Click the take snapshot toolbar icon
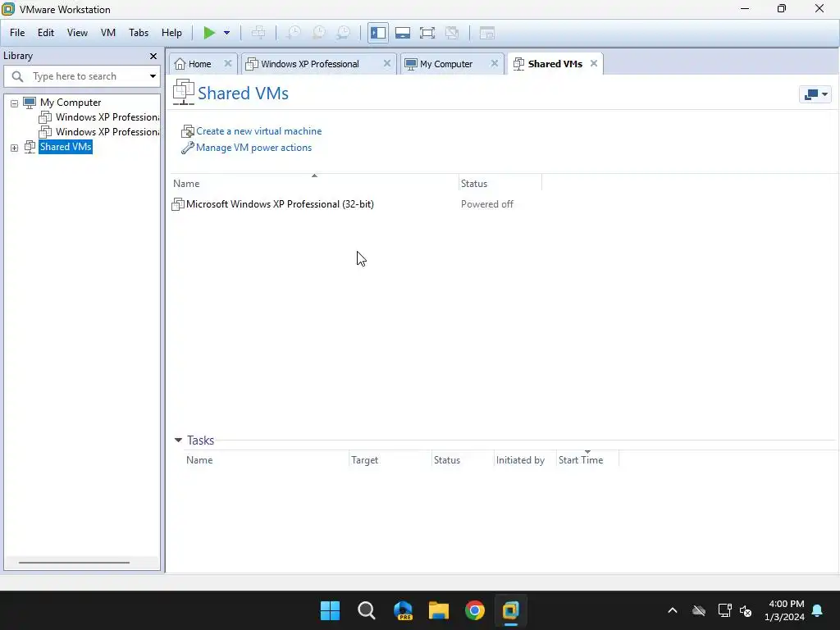Image resolution: width=840 pixels, height=630 pixels. 294,33
